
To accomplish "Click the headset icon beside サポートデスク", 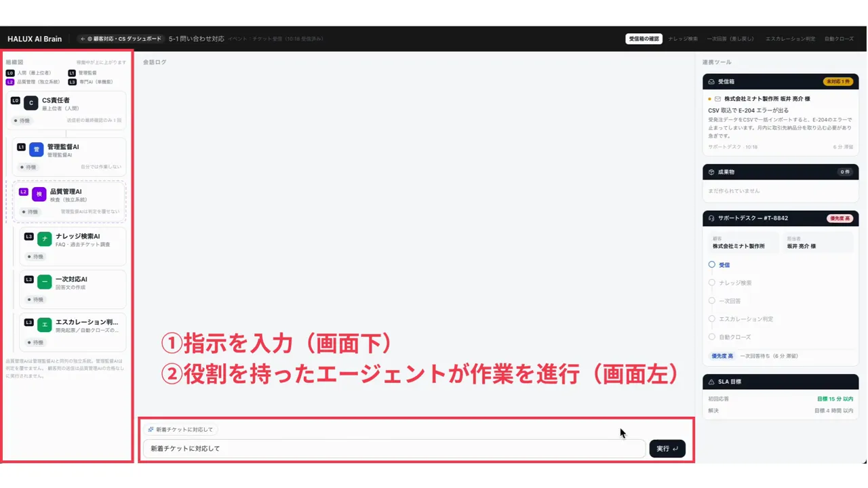I will [x=711, y=218].
